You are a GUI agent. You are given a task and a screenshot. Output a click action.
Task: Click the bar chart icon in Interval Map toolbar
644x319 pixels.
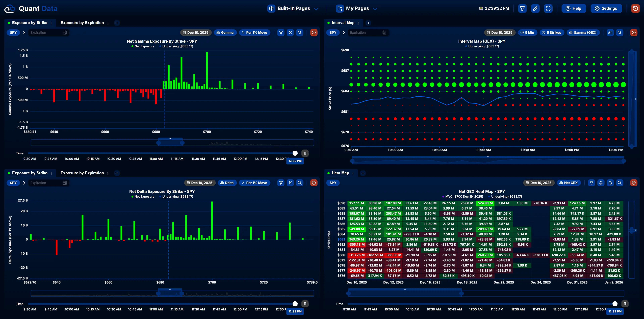point(610,33)
